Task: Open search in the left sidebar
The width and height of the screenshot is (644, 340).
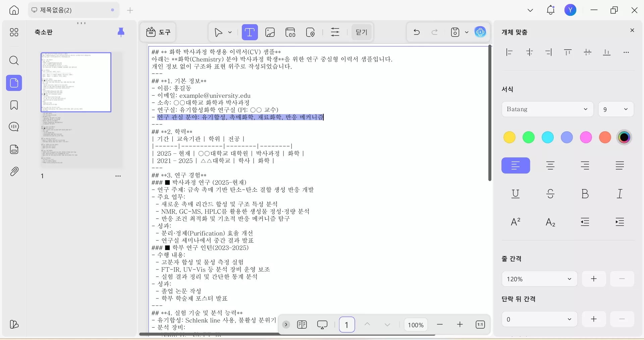Action: coord(14,61)
